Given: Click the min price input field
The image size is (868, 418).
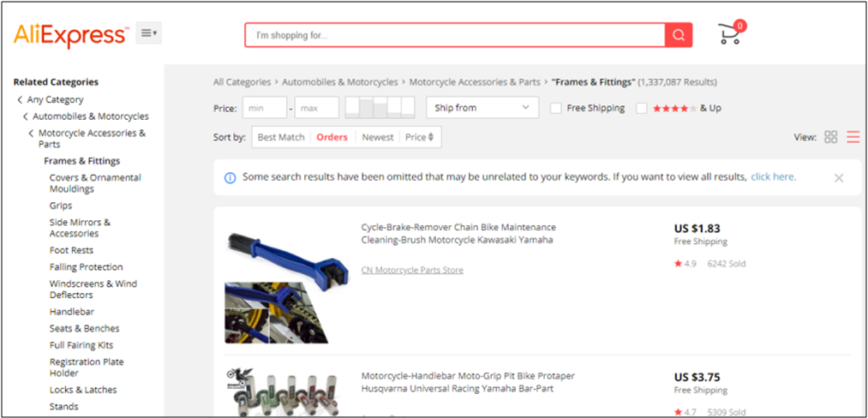Looking at the screenshot, I should pos(265,108).
